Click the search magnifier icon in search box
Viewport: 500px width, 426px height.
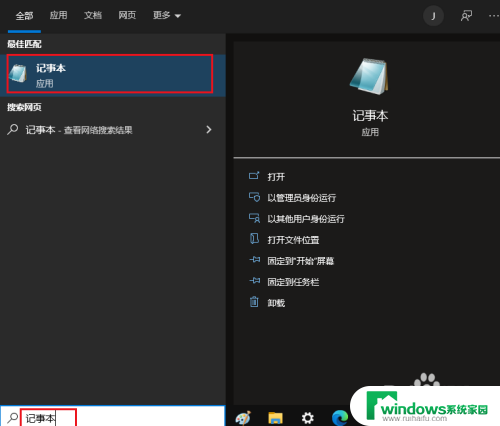[x=13, y=417]
